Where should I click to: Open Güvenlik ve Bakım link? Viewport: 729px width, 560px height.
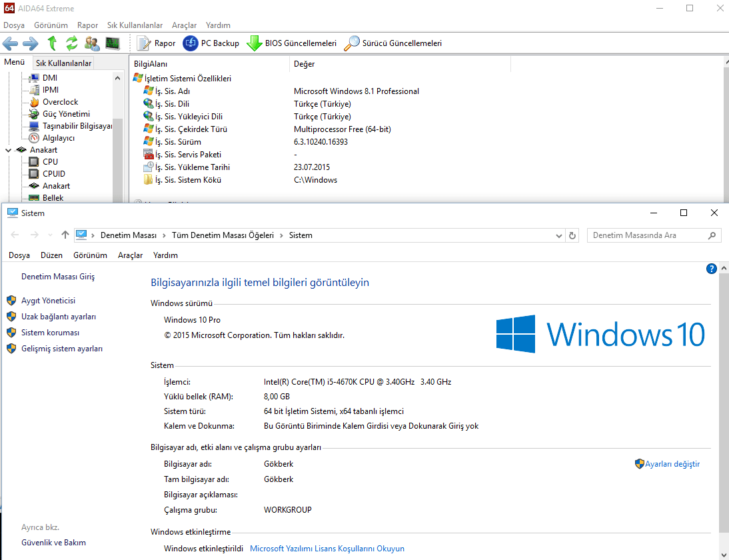(x=53, y=543)
